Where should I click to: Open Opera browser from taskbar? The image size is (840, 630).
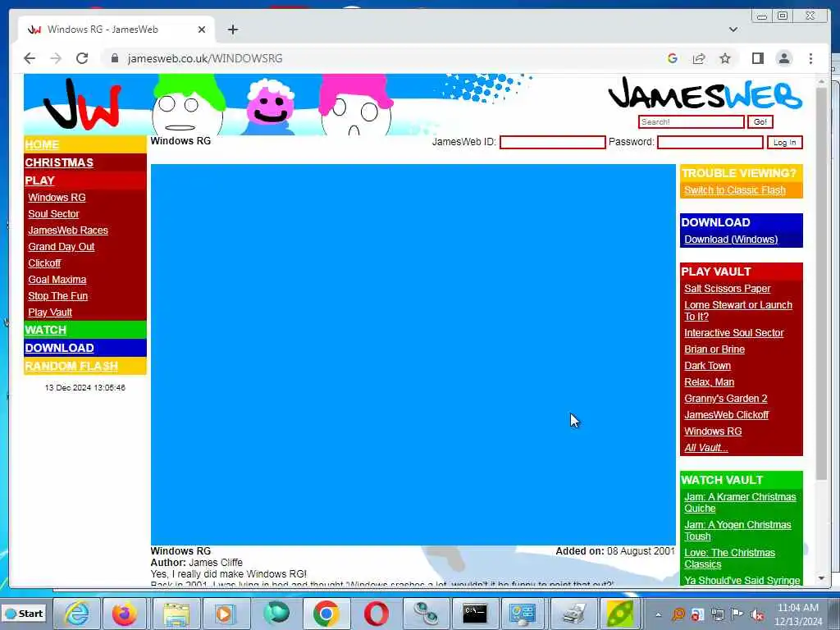tap(376, 614)
